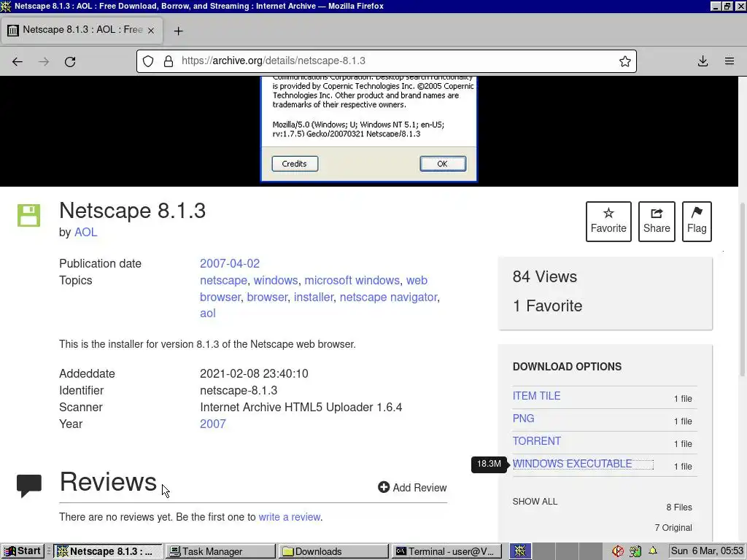747x560 pixels.
Task: Open the Start menu
Action: click(23, 551)
